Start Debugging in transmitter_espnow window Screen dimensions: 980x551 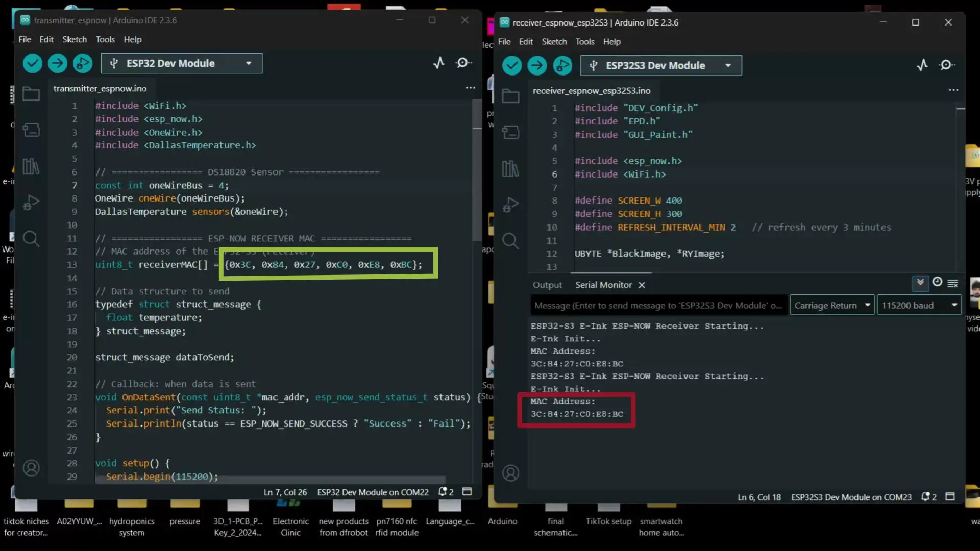(83, 63)
